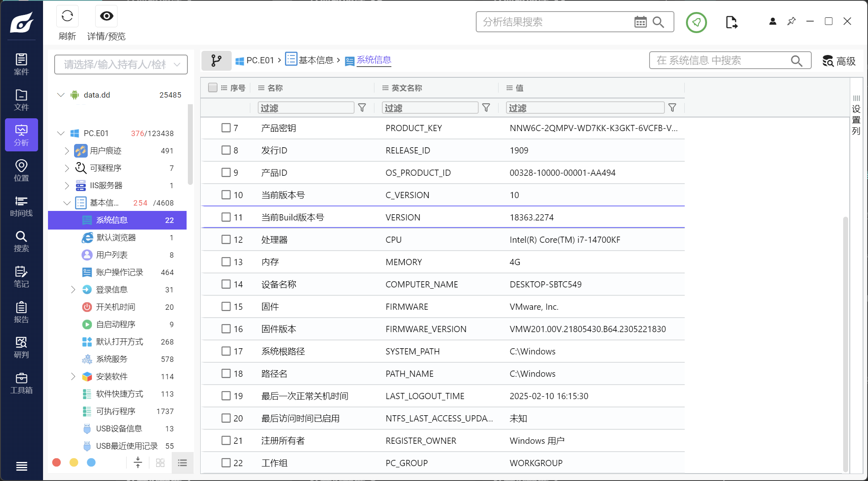Image resolution: width=868 pixels, height=481 pixels.
Task: Click the filter funnel for 名称 column
Action: pos(362,108)
